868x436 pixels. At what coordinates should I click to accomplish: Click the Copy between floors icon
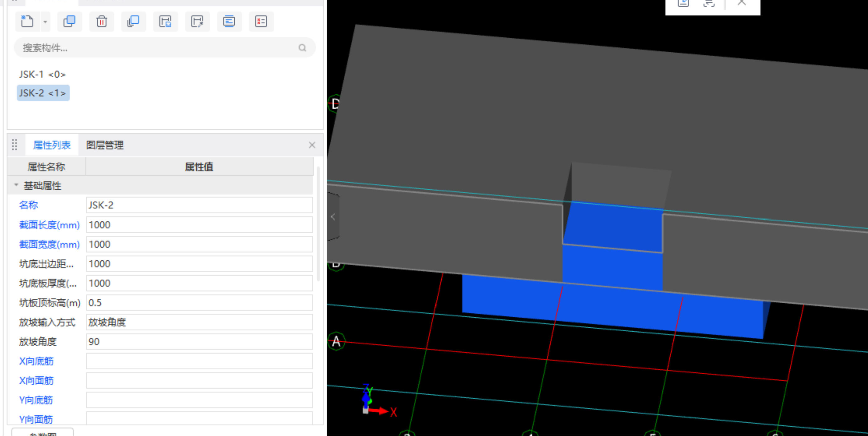[133, 21]
